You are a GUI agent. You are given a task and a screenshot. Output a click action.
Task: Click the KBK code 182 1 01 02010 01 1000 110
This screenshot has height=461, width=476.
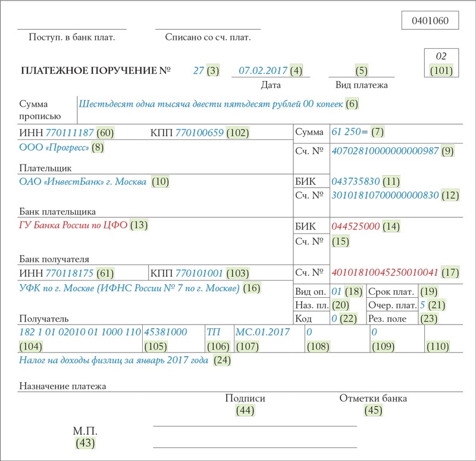pyautogui.click(x=80, y=332)
